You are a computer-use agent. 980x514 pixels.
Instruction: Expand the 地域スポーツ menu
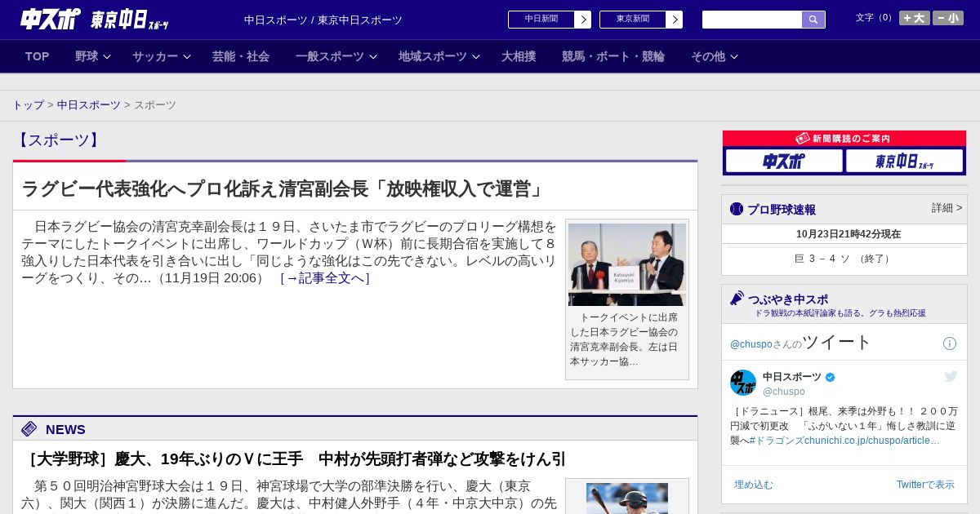pyautogui.click(x=439, y=56)
